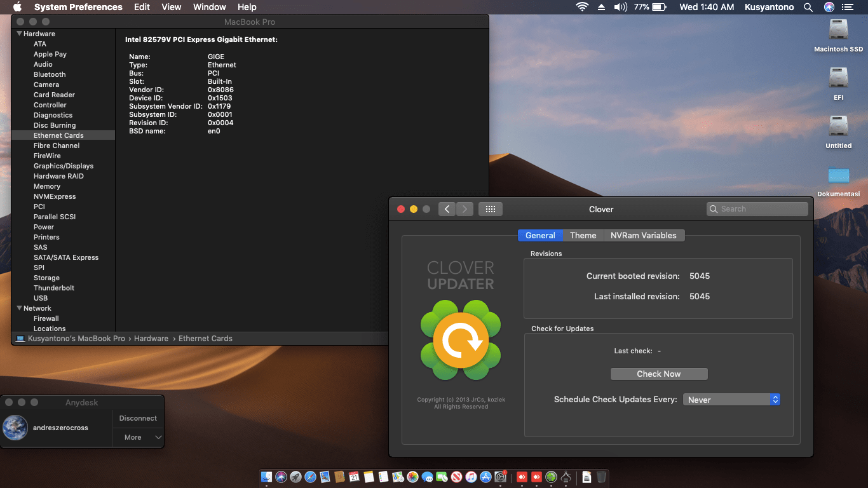
Task: Open Messages from the Dock
Action: pos(428,477)
